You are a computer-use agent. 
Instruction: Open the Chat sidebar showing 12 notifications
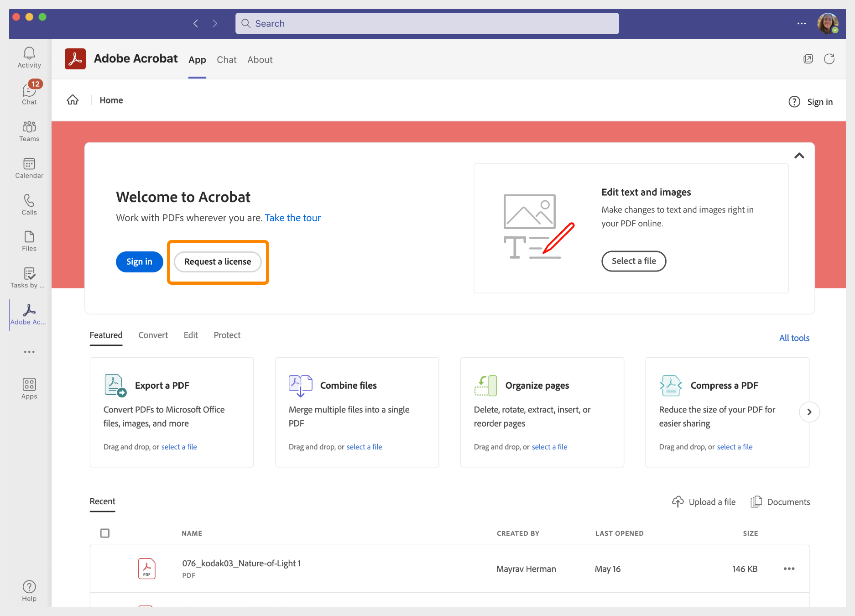click(29, 93)
